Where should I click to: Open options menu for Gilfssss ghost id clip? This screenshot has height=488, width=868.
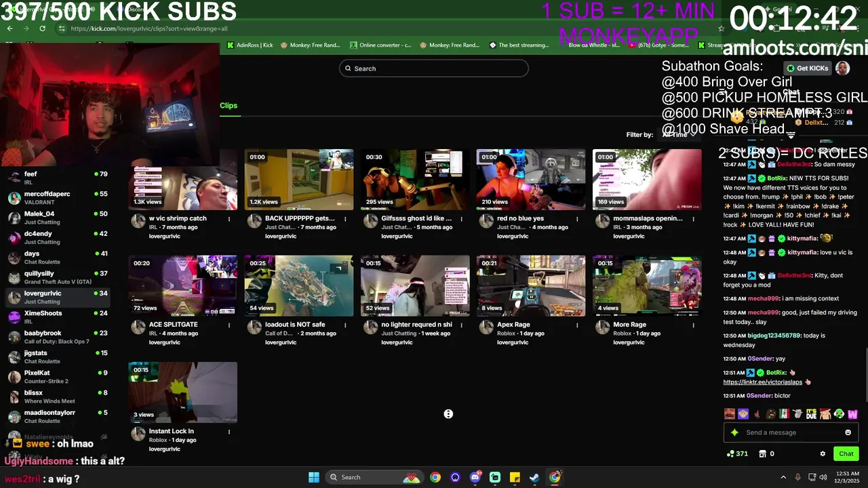point(461,219)
